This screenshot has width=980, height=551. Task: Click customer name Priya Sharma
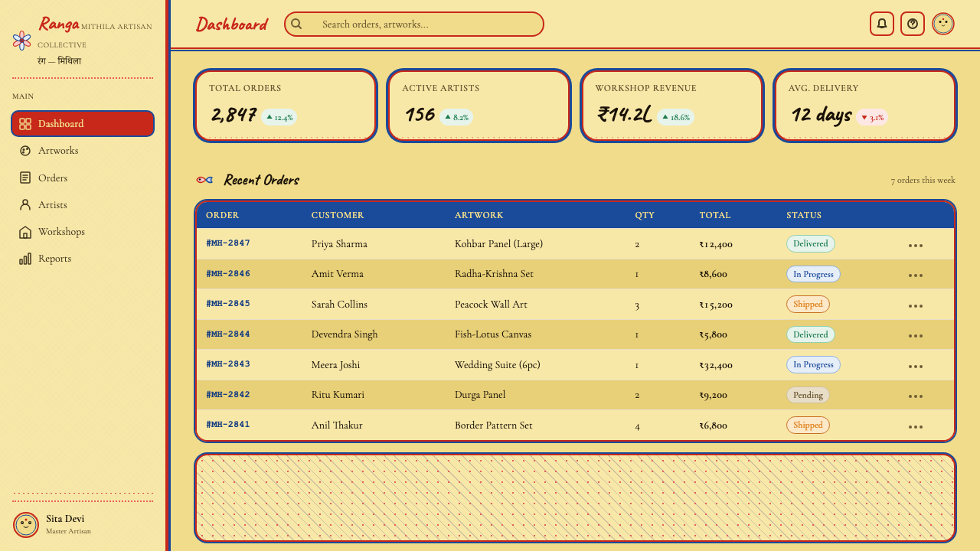(339, 244)
